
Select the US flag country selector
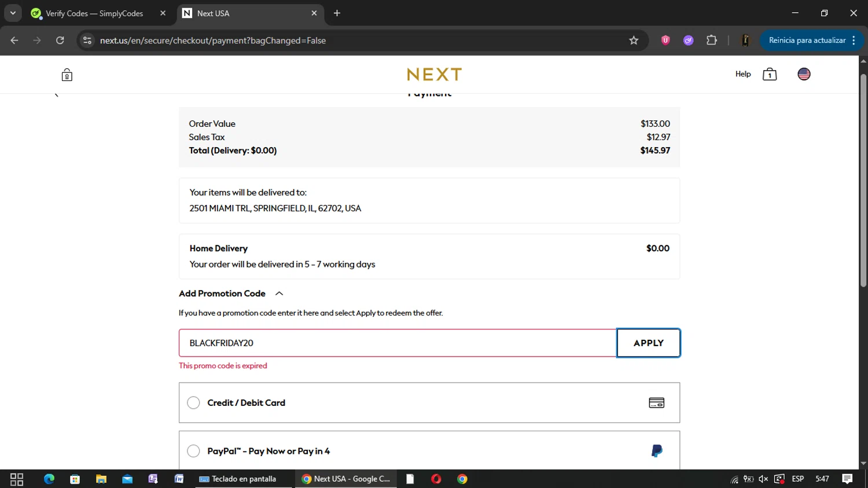[804, 74]
